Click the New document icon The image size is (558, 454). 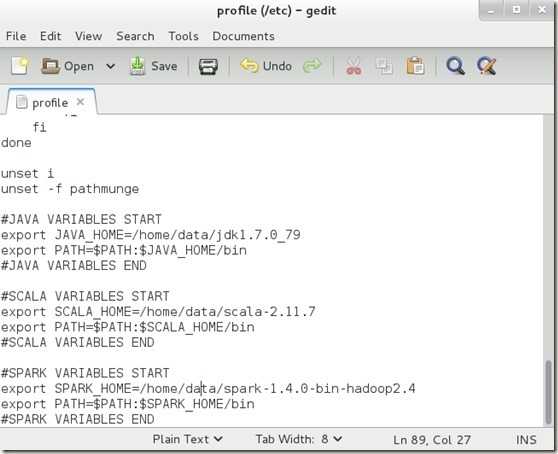coord(20,66)
